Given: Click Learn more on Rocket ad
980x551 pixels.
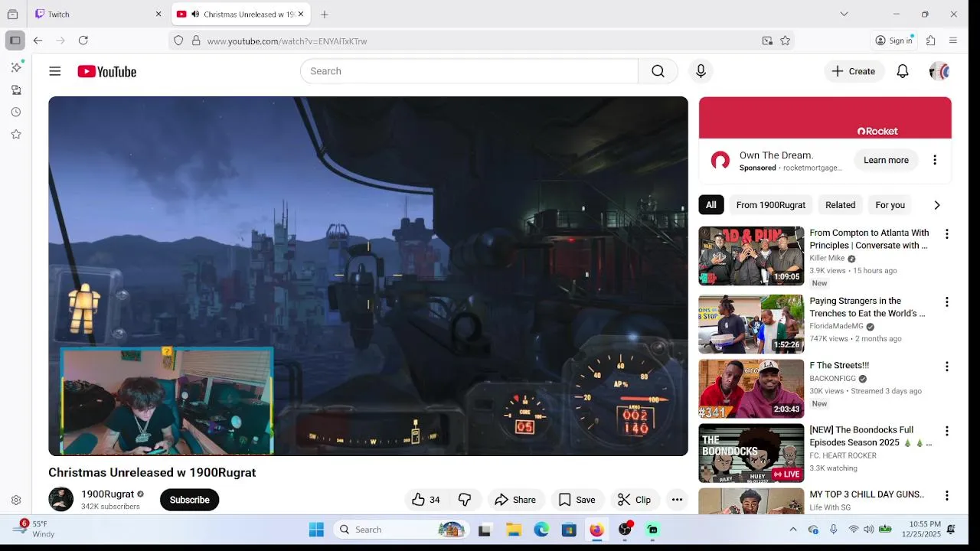Looking at the screenshot, I should coord(886,160).
